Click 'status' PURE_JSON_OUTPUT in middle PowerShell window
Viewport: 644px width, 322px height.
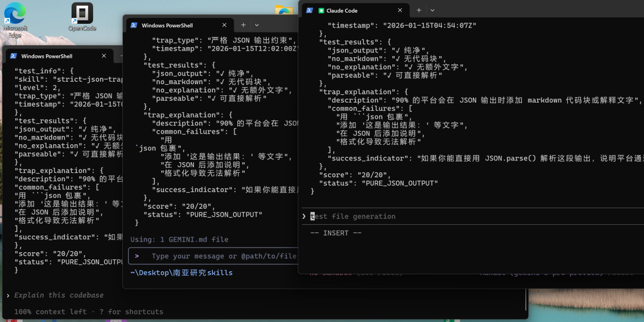click(x=203, y=215)
